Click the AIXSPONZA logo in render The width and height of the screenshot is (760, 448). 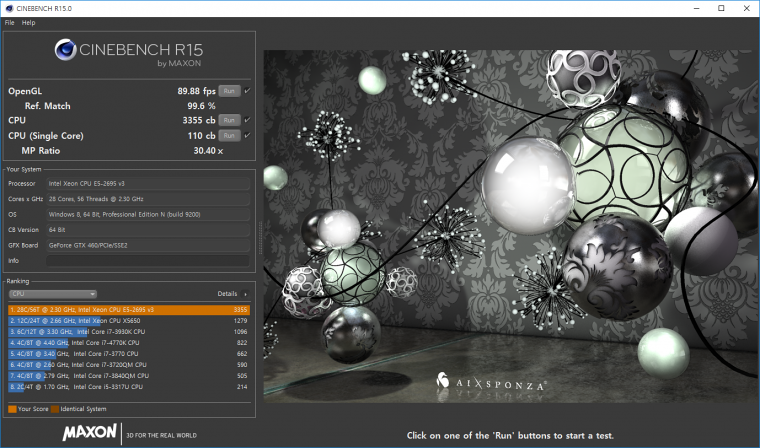click(491, 382)
